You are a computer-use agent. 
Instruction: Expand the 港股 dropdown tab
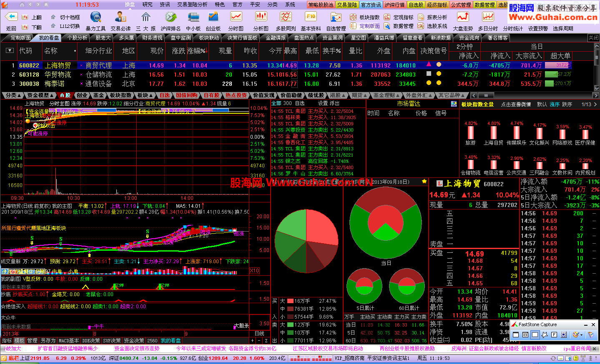[x=337, y=95]
